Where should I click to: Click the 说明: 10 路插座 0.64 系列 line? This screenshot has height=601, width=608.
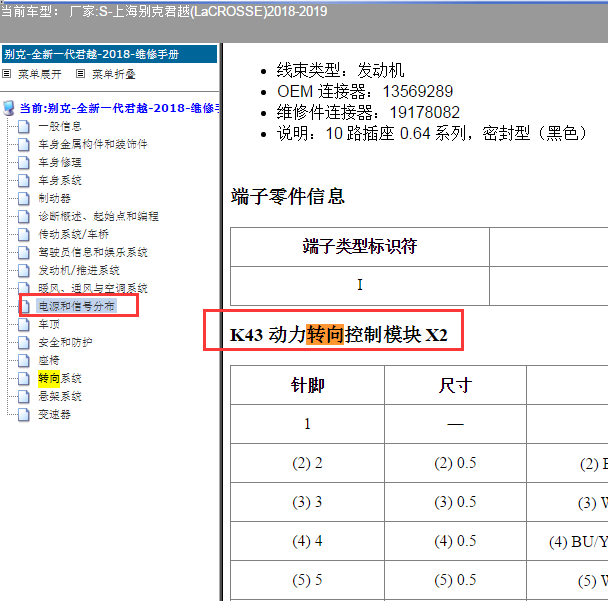click(x=433, y=134)
